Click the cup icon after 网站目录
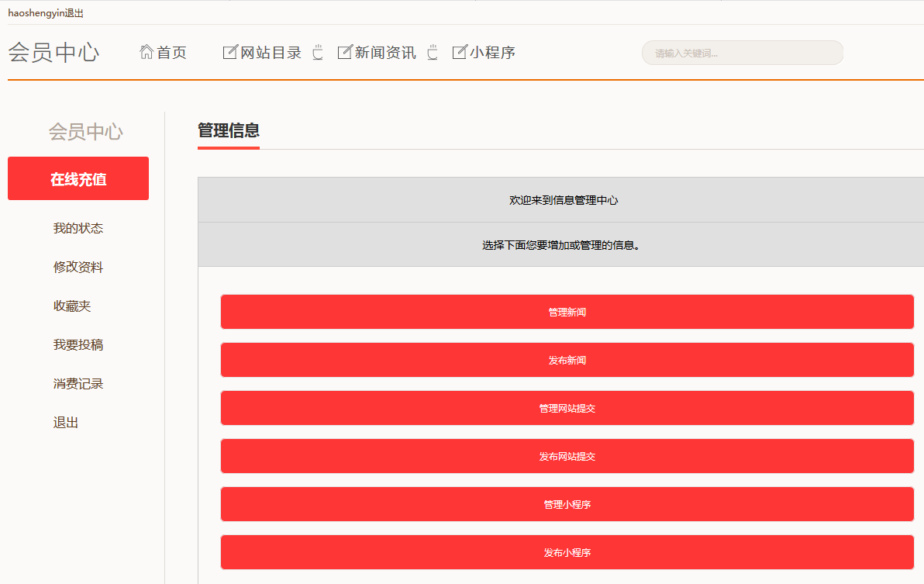The height and width of the screenshot is (584, 924). [318, 53]
